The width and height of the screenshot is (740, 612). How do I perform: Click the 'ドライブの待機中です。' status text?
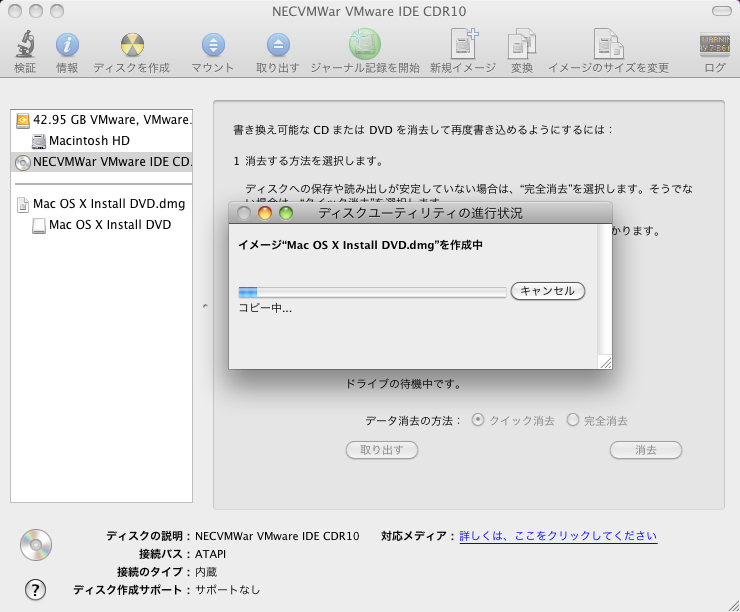click(403, 384)
